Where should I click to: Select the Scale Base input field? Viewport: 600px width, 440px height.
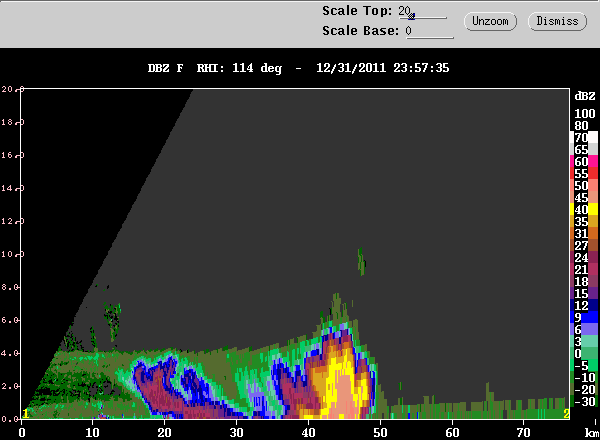tap(429, 31)
